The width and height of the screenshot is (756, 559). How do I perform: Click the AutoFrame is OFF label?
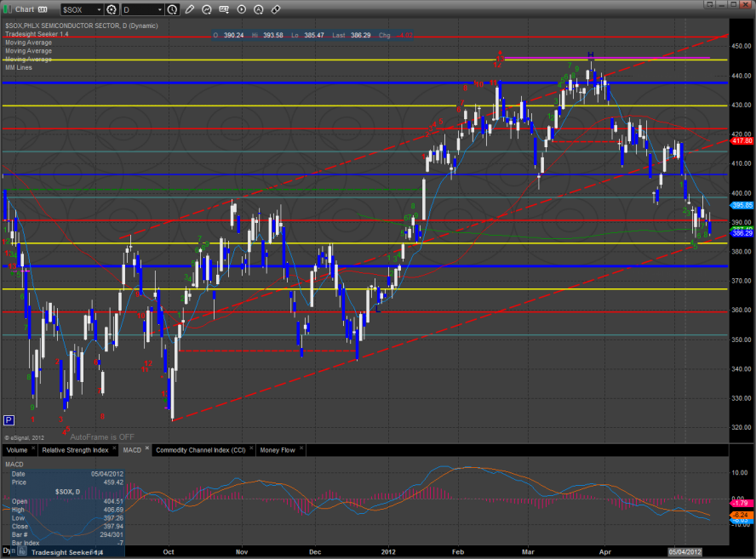coord(102,436)
